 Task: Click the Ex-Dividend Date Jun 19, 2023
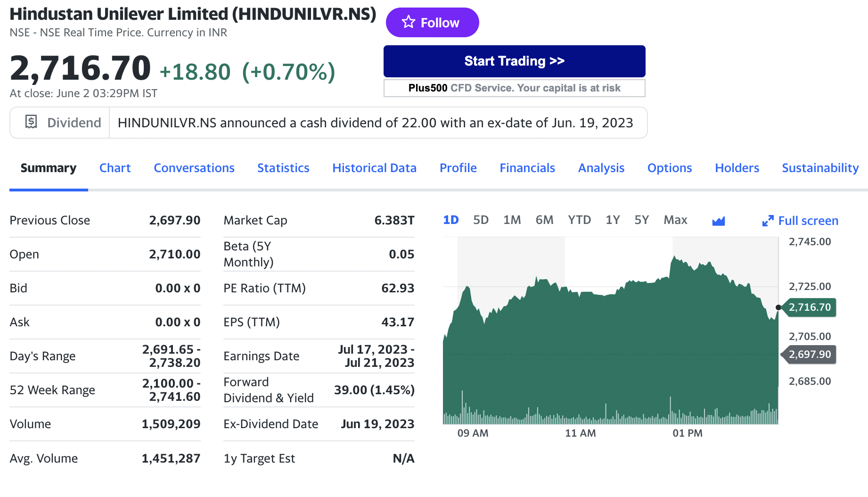(377, 424)
